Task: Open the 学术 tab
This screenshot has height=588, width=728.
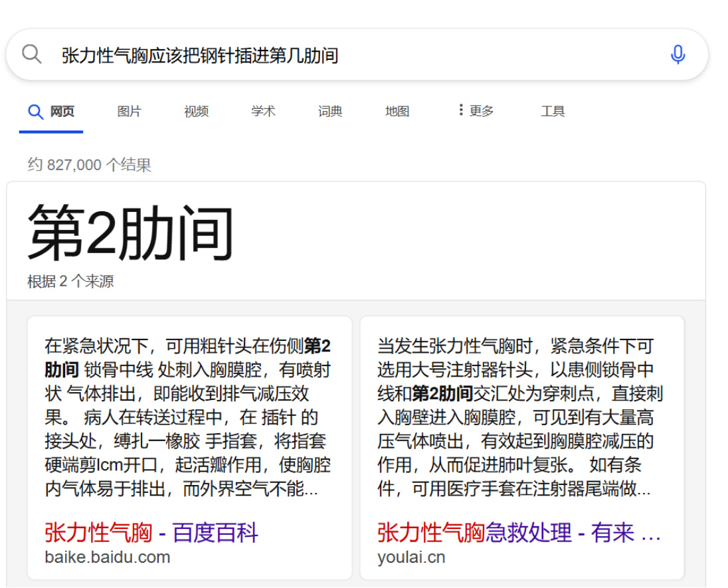Action: [x=263, y=112]
